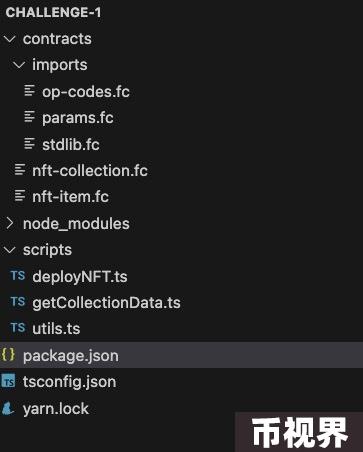
Task: Open the yarn.lock file
Action: [56, 409]
